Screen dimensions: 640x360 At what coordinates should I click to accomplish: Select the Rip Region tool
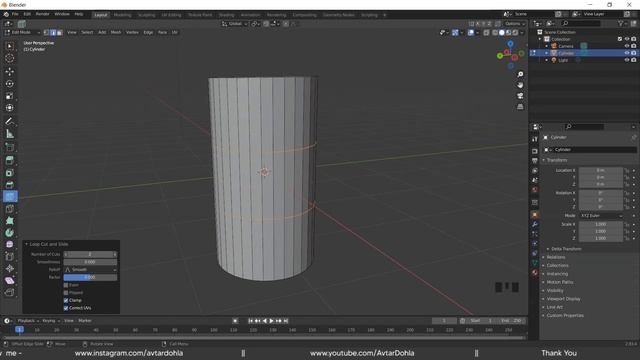[x=9, y=292]
